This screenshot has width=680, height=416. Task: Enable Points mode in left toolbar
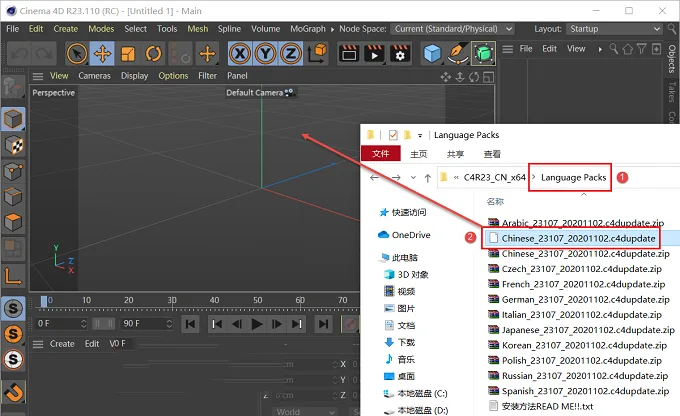coord(13,171)
